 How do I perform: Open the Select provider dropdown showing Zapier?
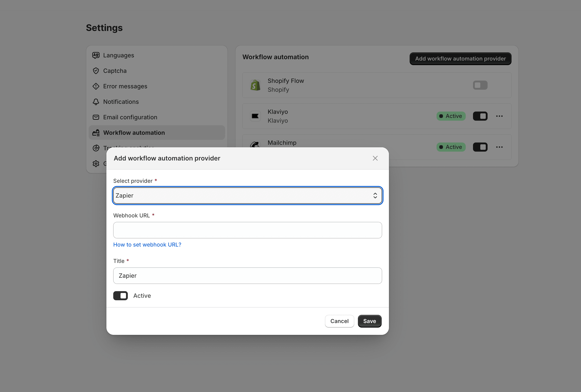click(247, 195)
